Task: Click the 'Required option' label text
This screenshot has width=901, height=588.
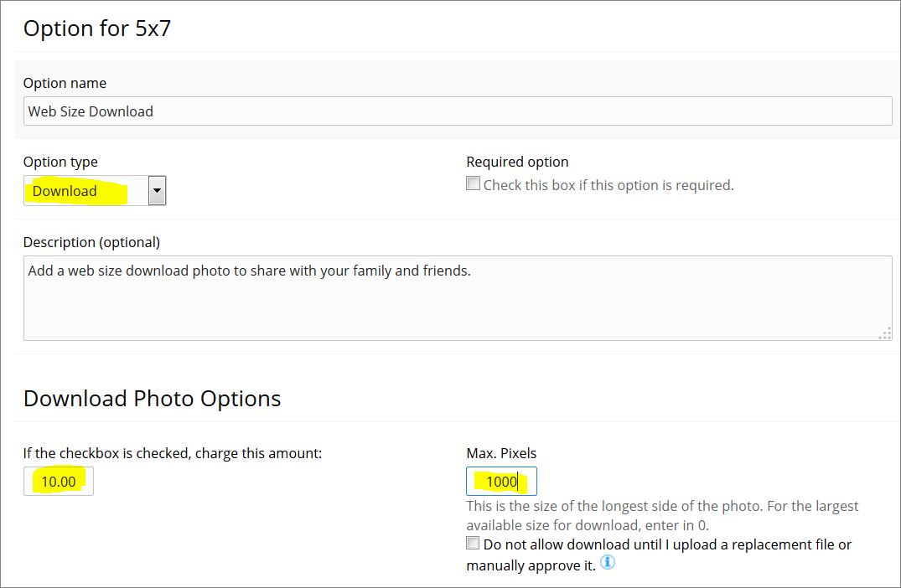Action: [x=517, y=162]
